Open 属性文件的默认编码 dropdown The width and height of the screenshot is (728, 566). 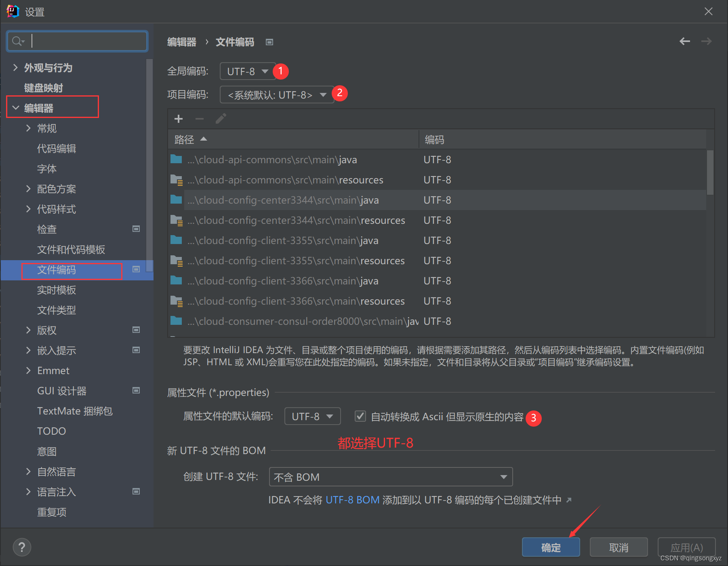pos(312,417)
